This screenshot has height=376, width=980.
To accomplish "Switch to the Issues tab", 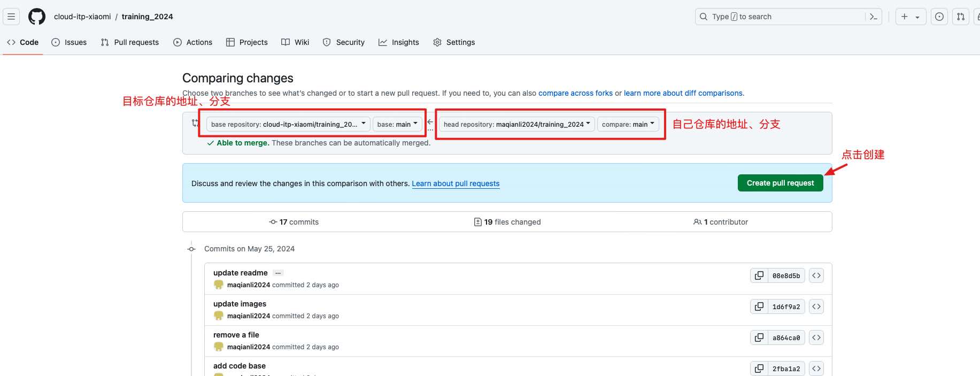I will coord(69,42).
